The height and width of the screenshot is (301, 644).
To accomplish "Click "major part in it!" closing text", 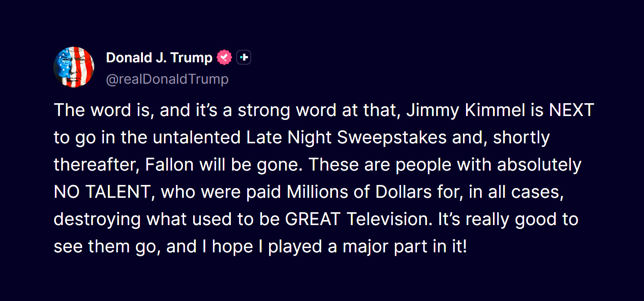I will click(405, 247).
